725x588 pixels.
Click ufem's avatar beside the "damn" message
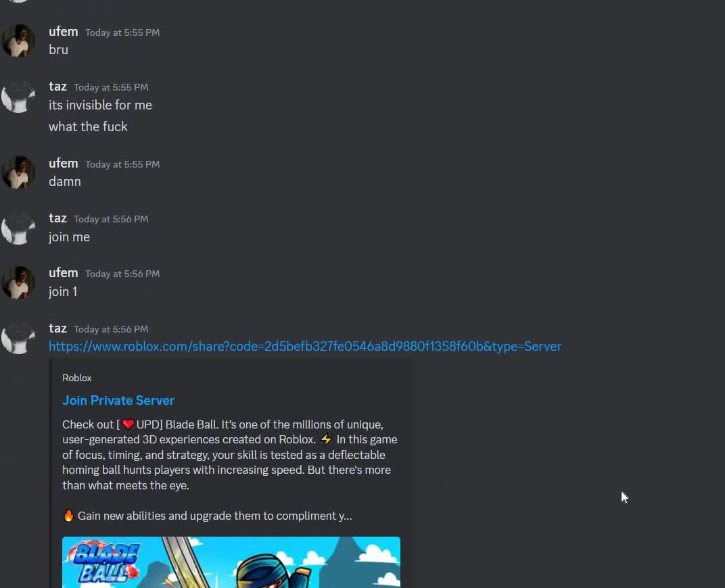pyautogui.click(x=18, y=173)
